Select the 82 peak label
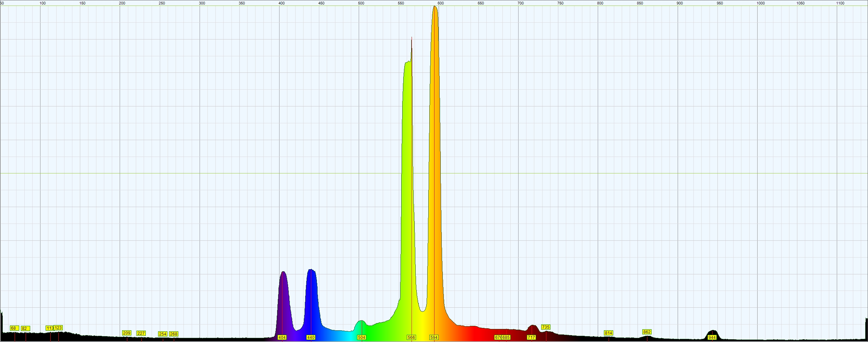Screen dimensions: 868x342 click(x=24, y=329)
